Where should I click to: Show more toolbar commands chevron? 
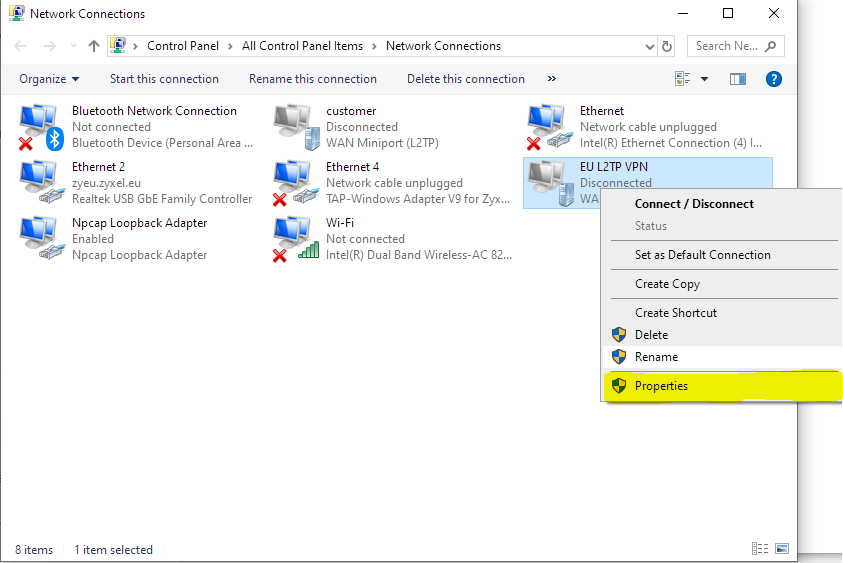coord(552,79)
